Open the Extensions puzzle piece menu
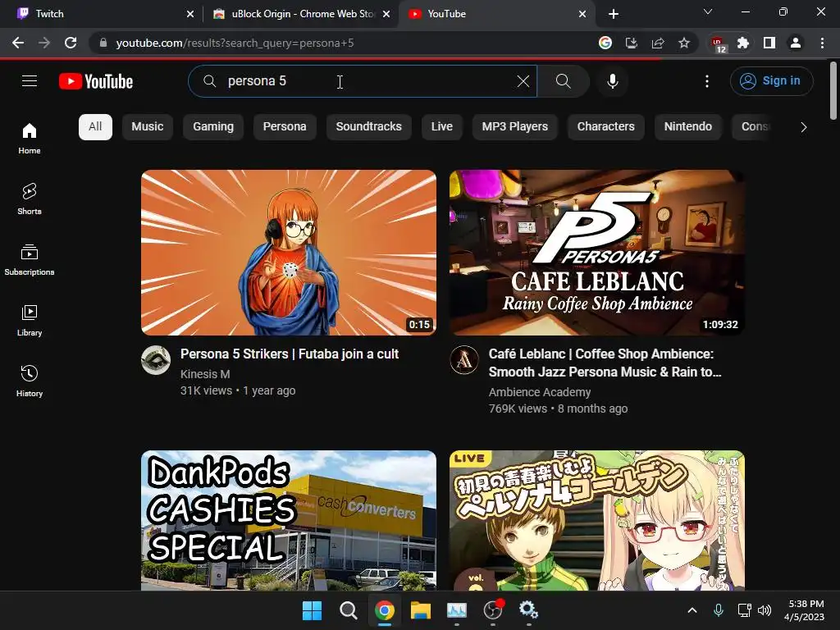 (x=742, y=43)
